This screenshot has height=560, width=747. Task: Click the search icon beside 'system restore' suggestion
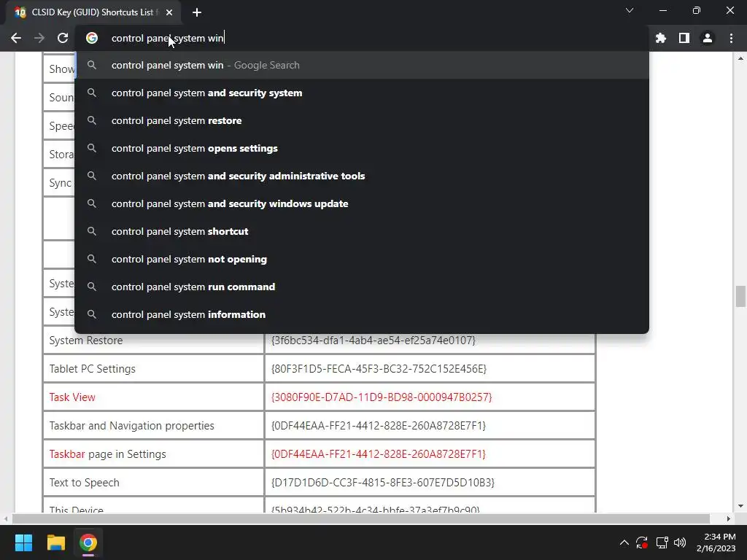[92, 120]
